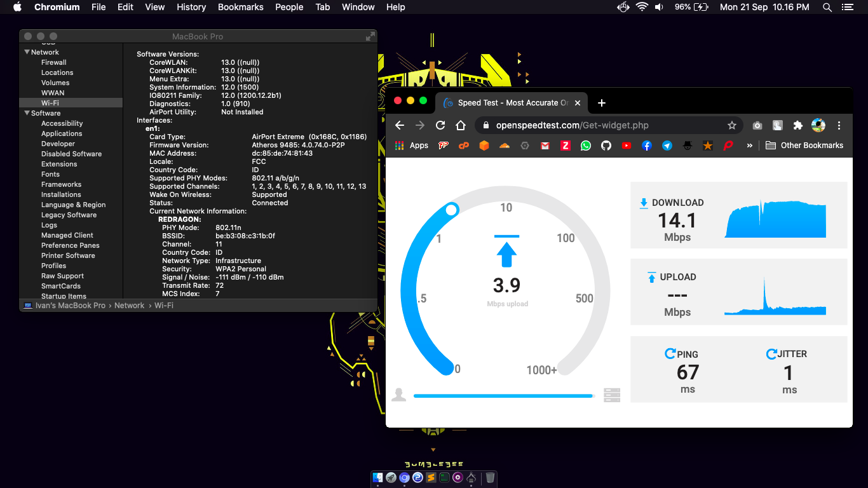Open the Facebook bookmark

tap(647, 146)
